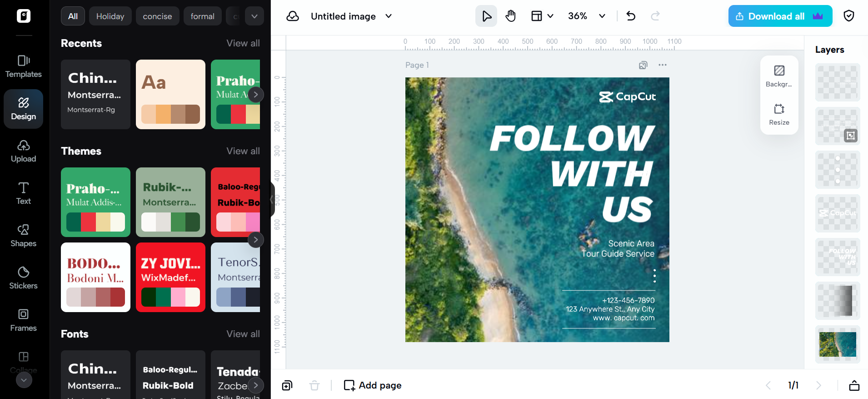Select the formal filter tag
The width and height of the screenshot is (868, 399).
click(x=202, y=16)
